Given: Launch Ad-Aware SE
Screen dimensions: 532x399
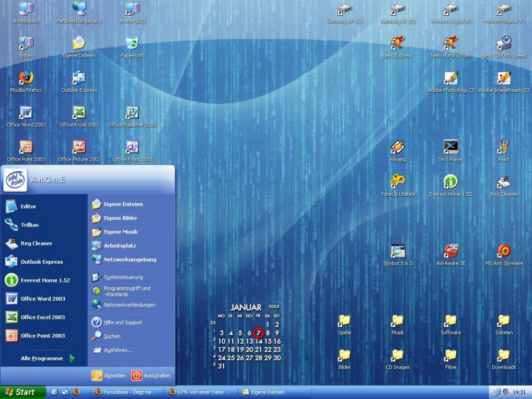Looking at the screenshot, I should point(450,254).
